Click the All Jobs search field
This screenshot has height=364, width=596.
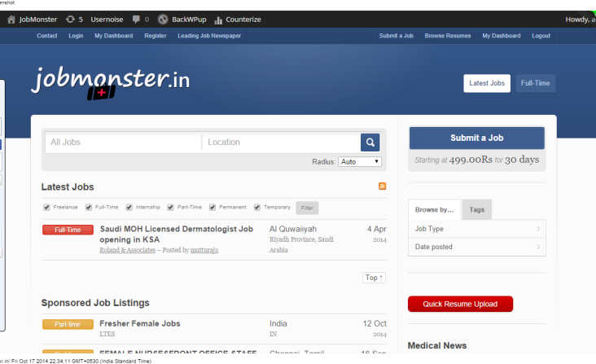[122, 143]
